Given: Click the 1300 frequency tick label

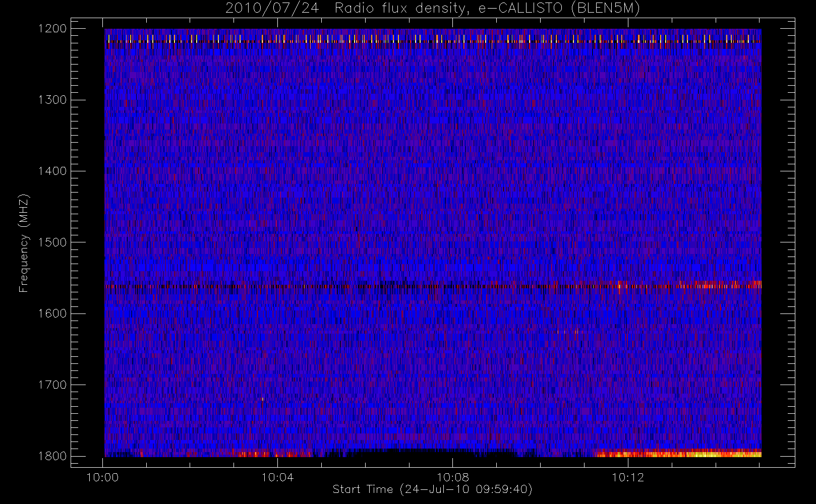Looking at the screenshot, I should click(52, 100).
